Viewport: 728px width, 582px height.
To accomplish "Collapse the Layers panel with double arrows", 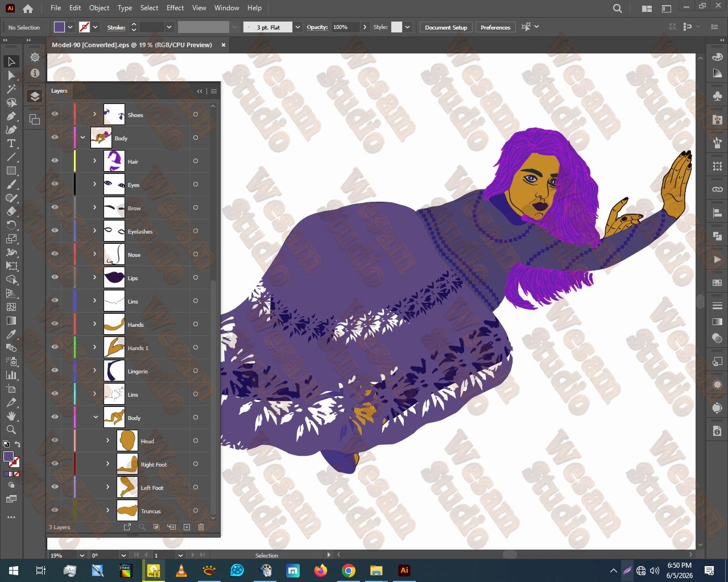I will point(200,91).
